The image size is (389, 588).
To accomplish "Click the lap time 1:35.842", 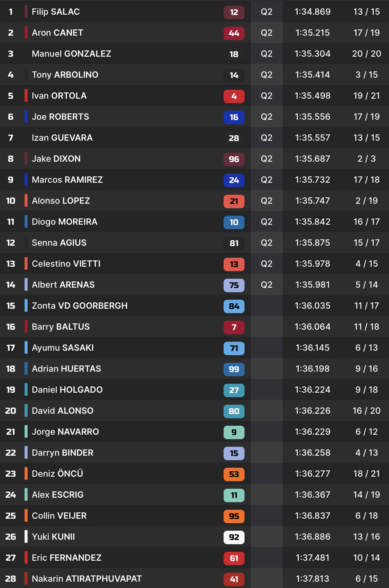I will point(312,222).
